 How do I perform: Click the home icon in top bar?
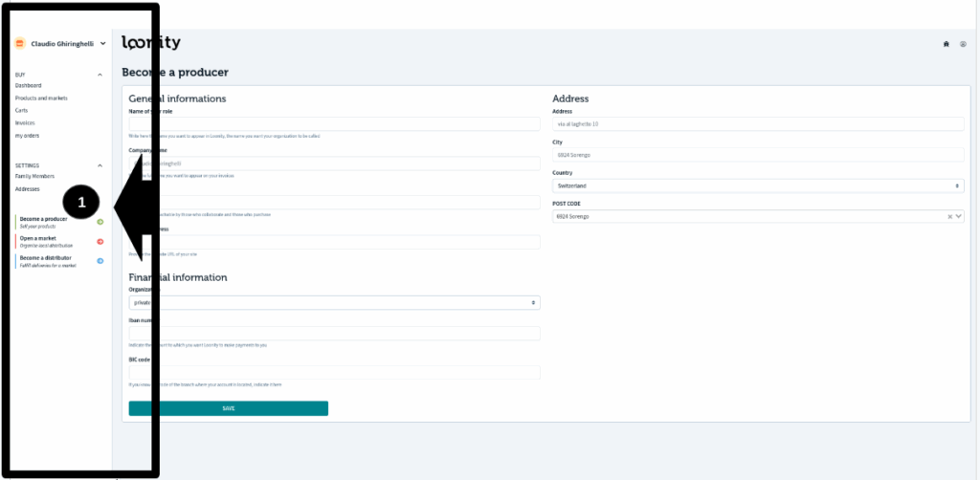pos(947,44)
